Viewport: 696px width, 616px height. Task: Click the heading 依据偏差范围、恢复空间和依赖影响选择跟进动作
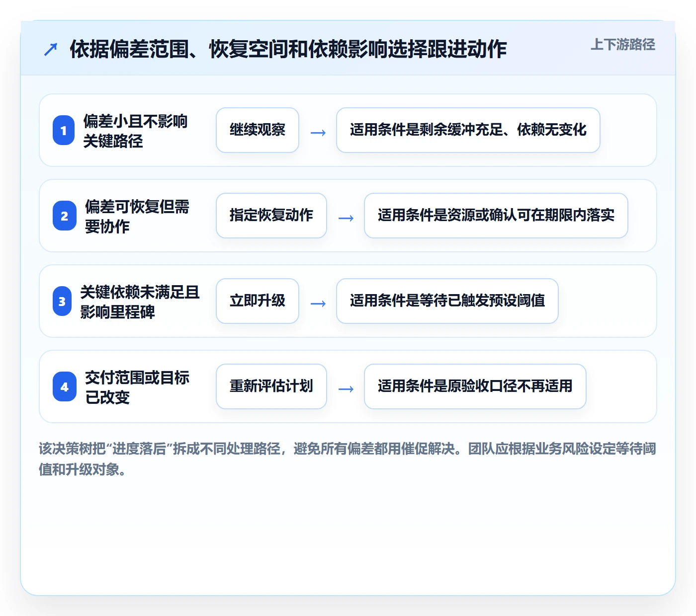[x=288, y=49]
